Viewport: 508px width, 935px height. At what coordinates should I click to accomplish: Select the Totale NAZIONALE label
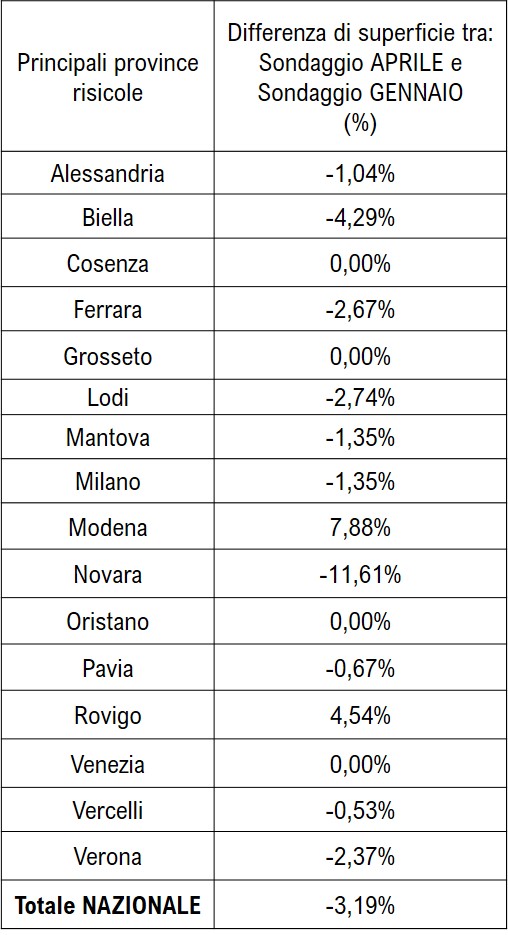(107, 906)
